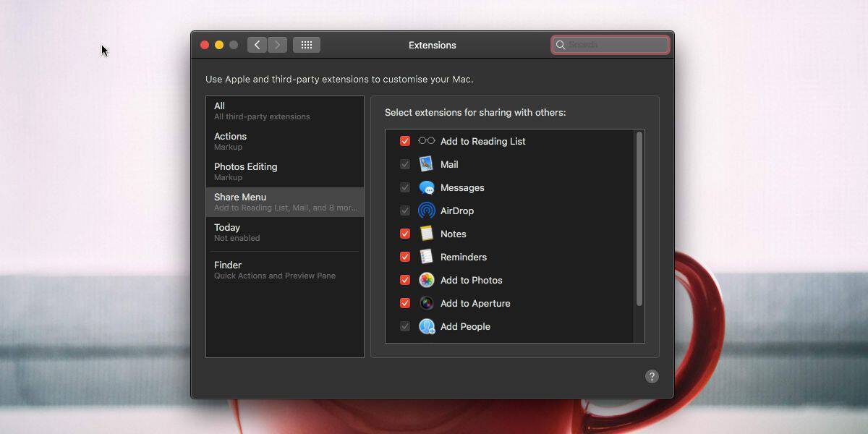Click the Mail stamp icon

pyautogui.click(x=427, y=164)
